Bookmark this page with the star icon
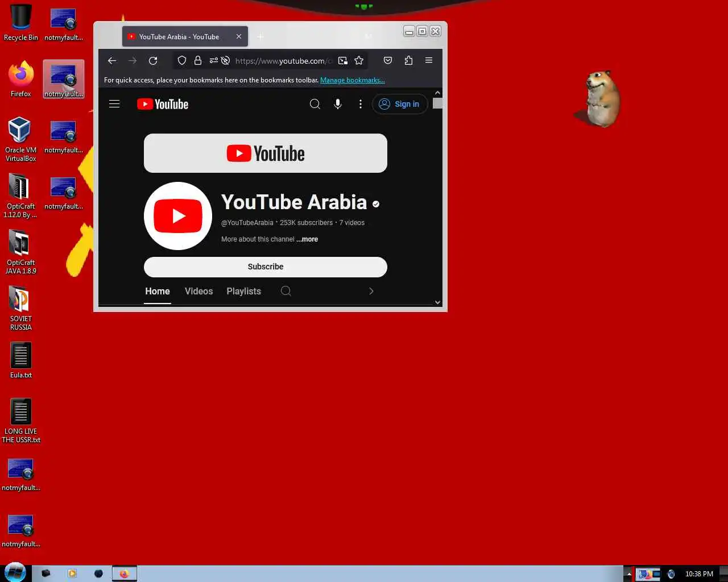The width and height of the screenshot is (728, 582). coord(359,61)
